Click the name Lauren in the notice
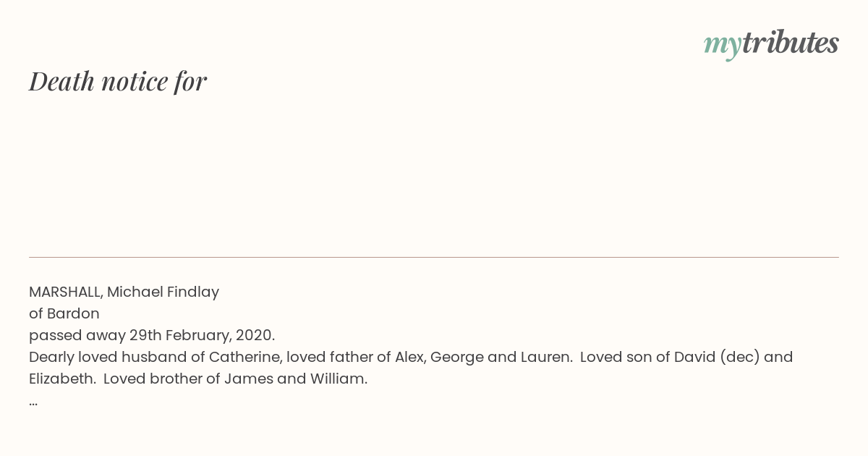 546,357
